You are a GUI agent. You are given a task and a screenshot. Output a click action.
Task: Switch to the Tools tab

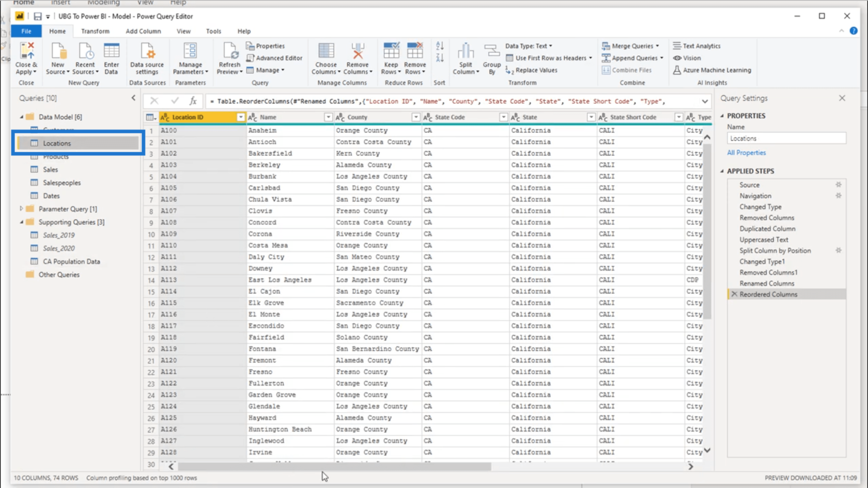coord(213,32)
